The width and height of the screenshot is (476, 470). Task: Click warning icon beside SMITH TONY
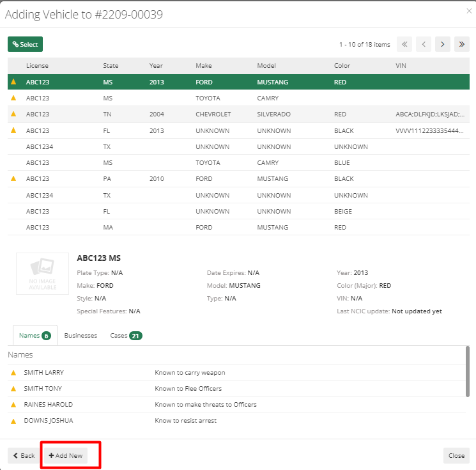click(x=13, y=389)
